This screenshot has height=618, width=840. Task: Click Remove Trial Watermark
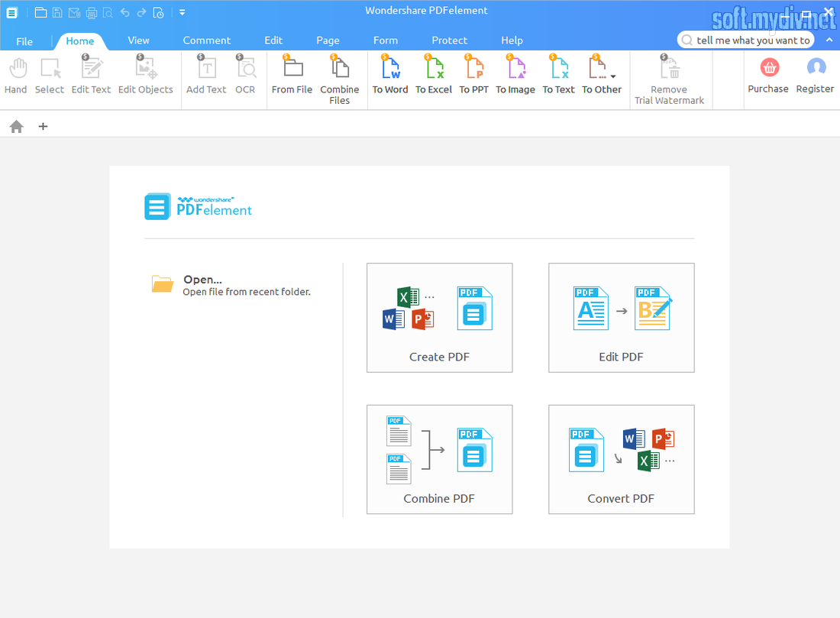(x=670, y=80)
